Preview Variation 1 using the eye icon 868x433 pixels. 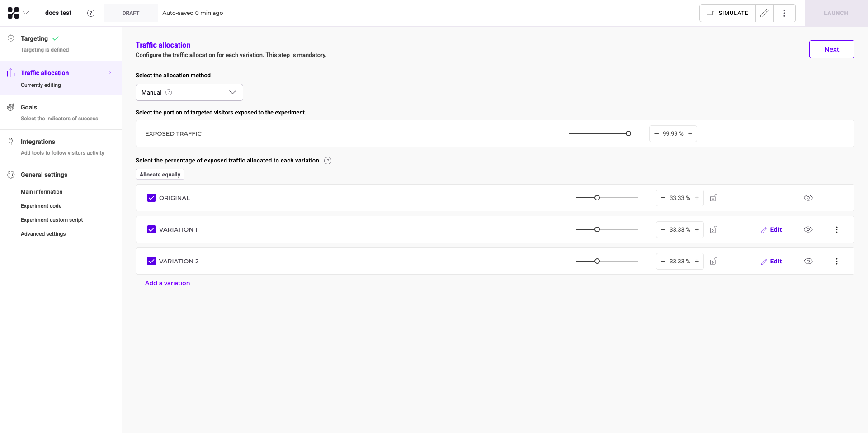click(808, 229)
